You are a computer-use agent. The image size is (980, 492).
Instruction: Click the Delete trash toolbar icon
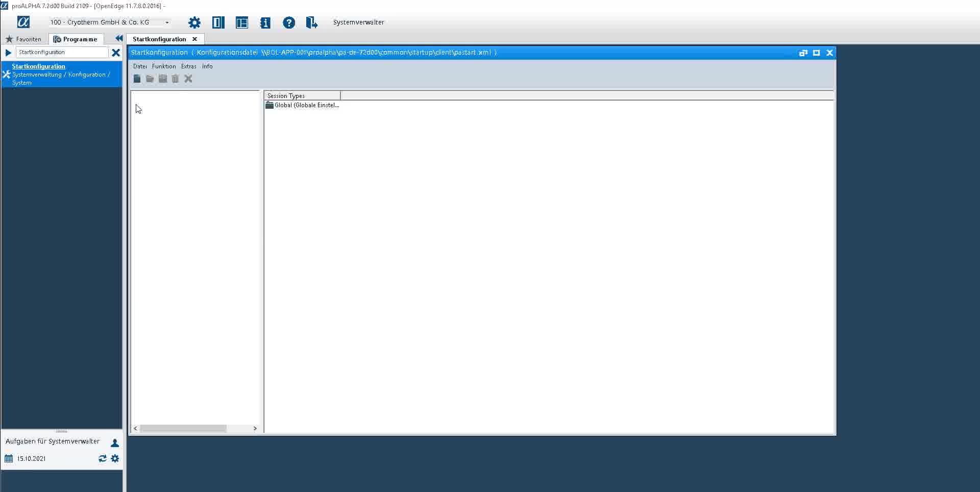click(x=176, y=79)
